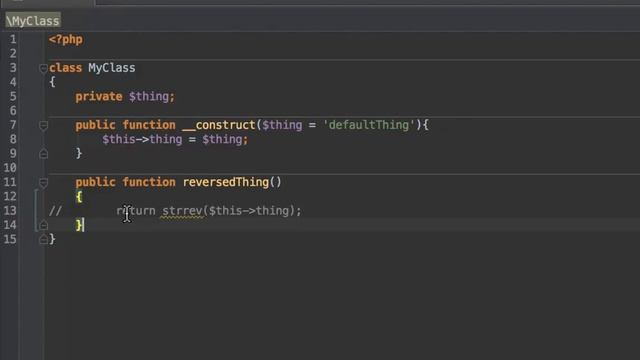Click the class opening brace on line 4

pyautogui.click(x=52, y=82)
